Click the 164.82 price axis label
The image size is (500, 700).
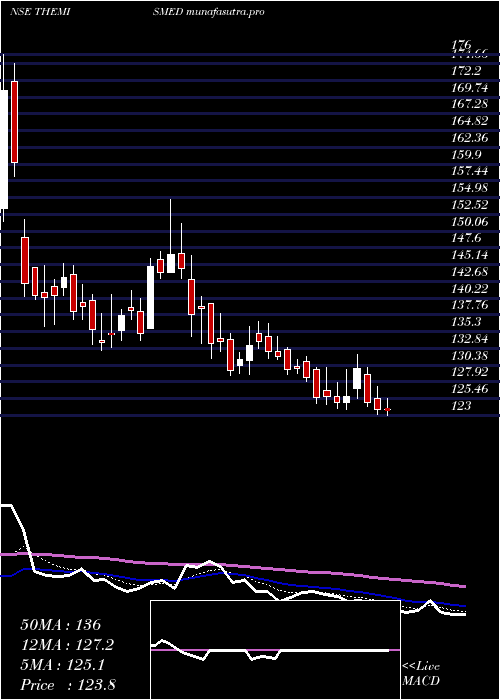(x=470, y=121)
